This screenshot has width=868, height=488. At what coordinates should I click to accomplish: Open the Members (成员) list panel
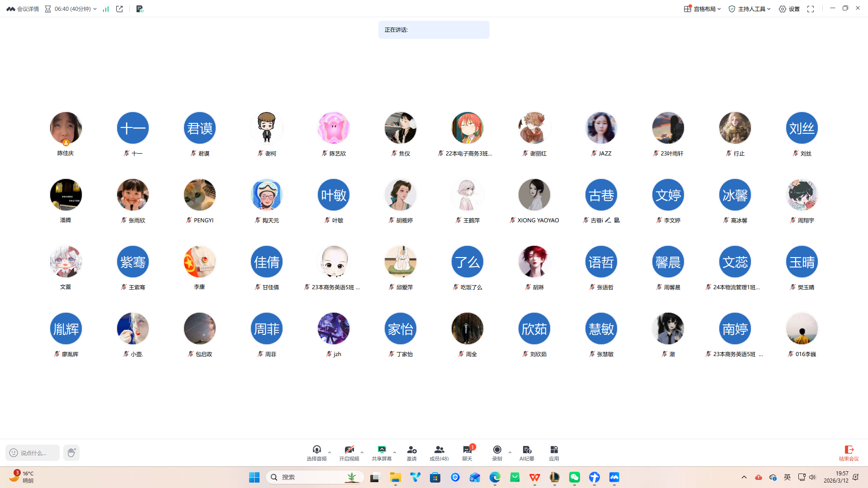439,452
